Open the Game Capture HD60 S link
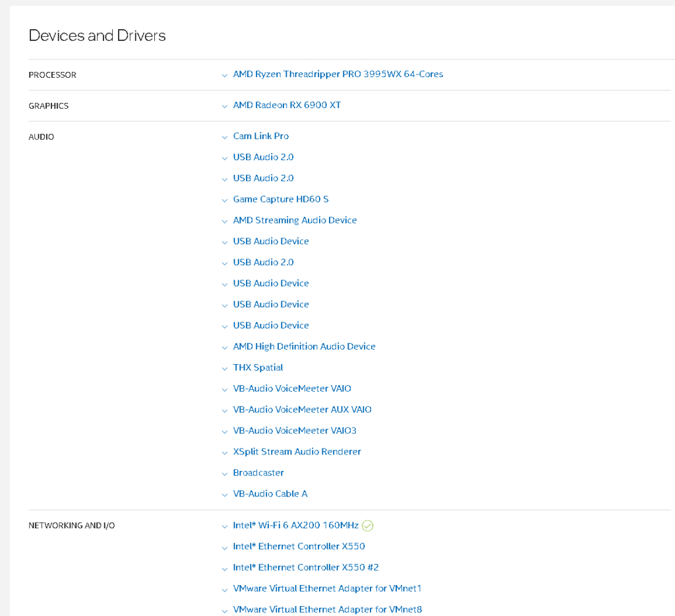Viewport: 675px width, 616px height. coord(281,199)
